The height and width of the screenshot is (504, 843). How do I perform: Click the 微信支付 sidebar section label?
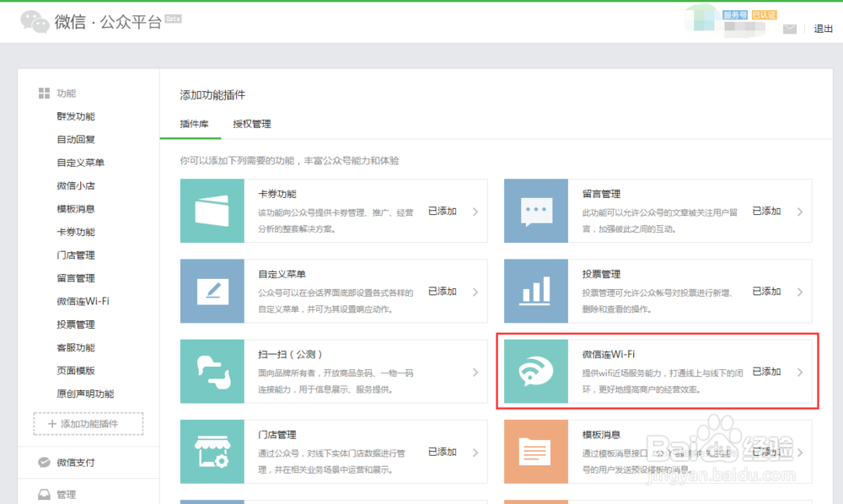[76, 463]
